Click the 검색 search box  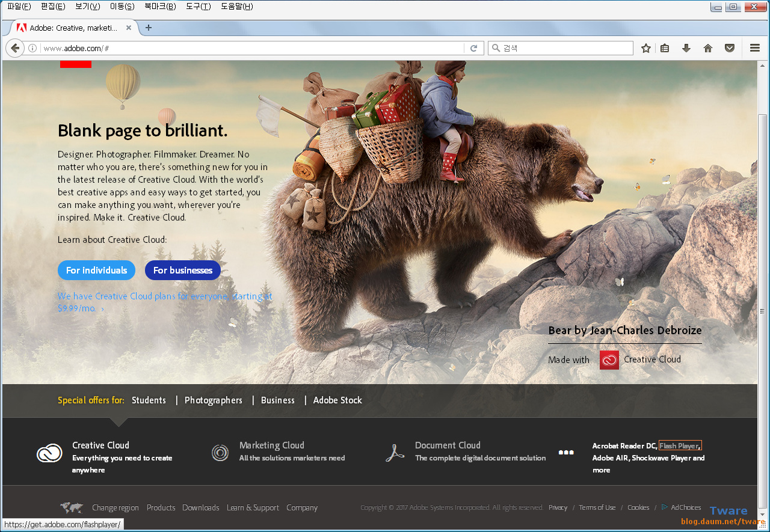click(561, 48)
